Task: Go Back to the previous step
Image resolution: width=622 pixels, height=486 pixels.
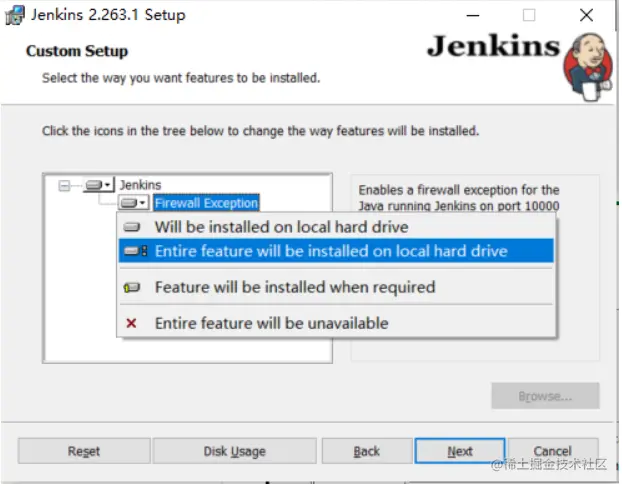Action: click(x=367, y=451)
